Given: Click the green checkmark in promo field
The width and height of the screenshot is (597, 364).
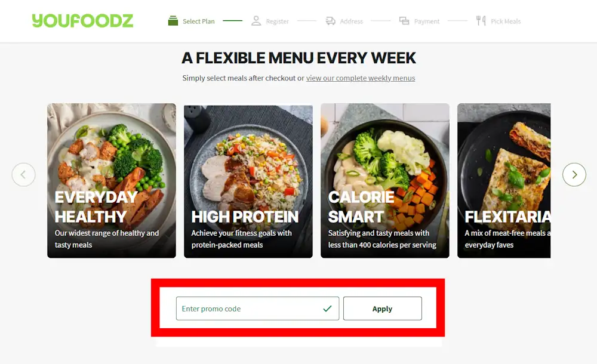Looking at the screenshot, I should click(x=327, y=309).
